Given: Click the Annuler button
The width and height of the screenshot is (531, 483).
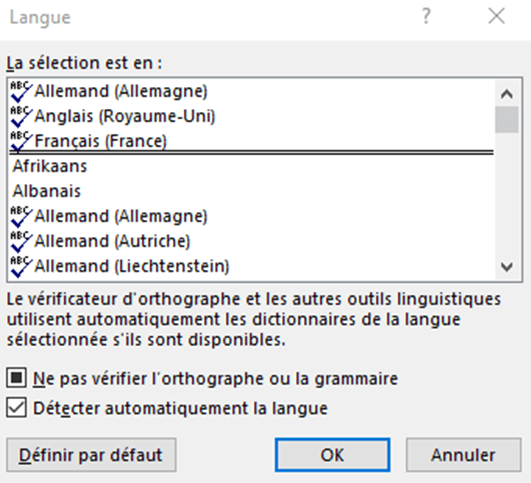Looking at the screenshot, I should click(x=464, y=455).
